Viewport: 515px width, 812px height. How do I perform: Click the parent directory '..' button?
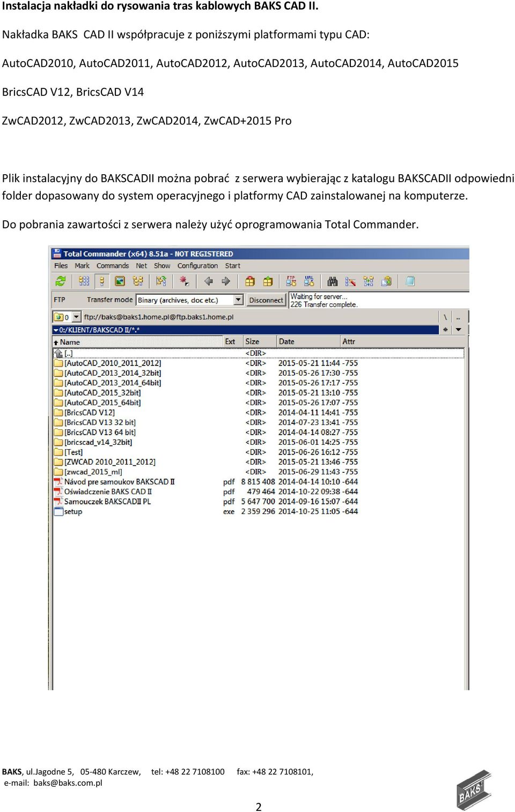click(458, 317)
